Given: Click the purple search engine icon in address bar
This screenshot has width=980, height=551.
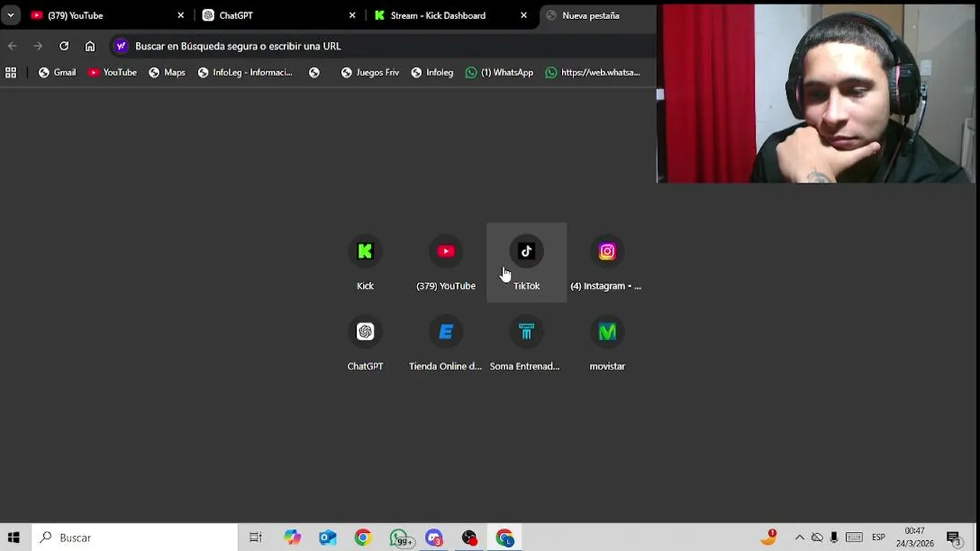Looking at the screenshot, I should [x=121, y=46].
